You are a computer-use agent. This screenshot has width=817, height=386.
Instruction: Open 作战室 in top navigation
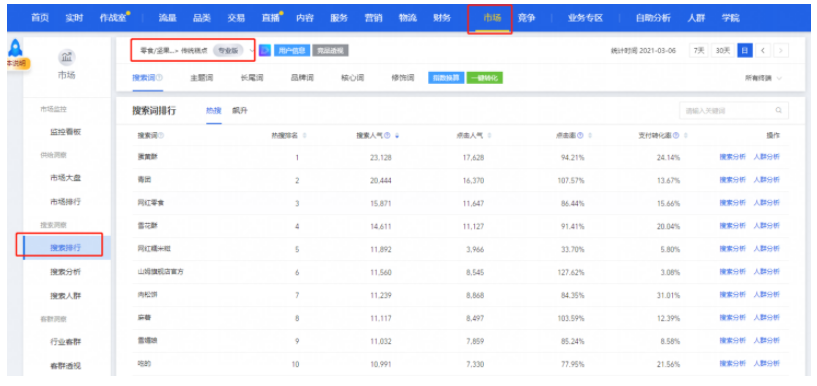[x=113, y=18]
